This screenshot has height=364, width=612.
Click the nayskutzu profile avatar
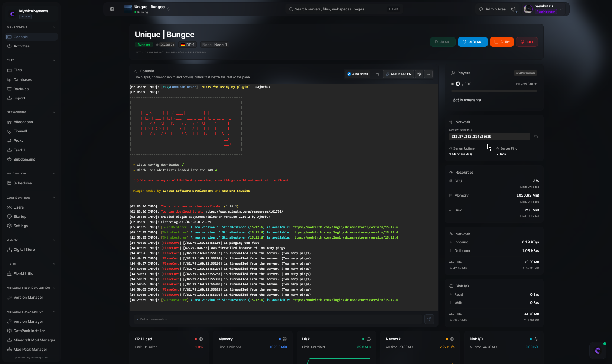(x=528, y=9)
